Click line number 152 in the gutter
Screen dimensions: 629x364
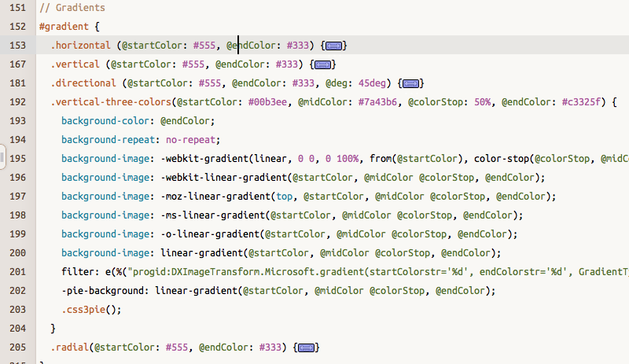[17, 26]
